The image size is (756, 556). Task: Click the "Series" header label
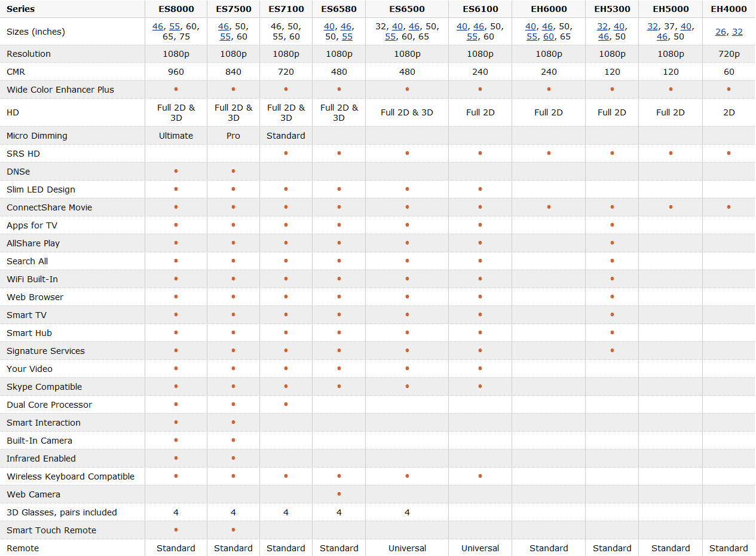pos(21,9)
